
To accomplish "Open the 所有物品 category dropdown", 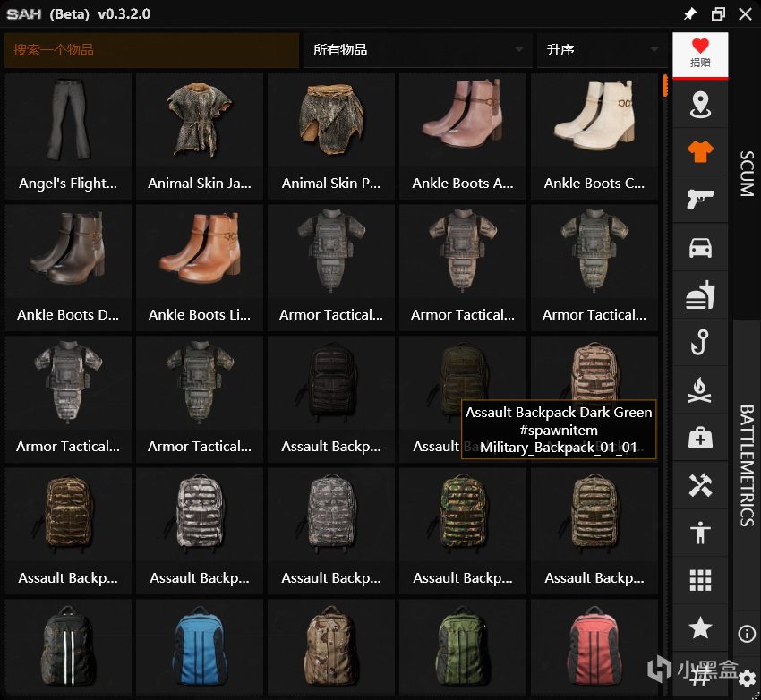I will 417,50.
